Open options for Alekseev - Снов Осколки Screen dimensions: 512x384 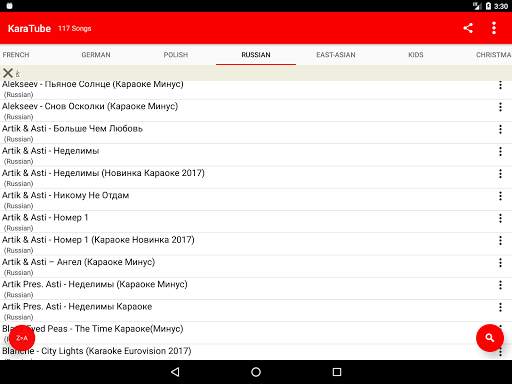500,107
